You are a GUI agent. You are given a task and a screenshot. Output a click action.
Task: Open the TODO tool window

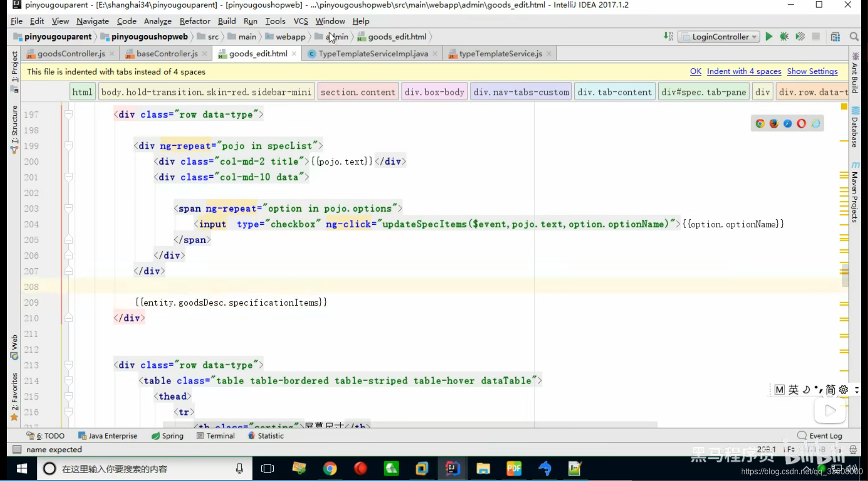coord(45,436)
